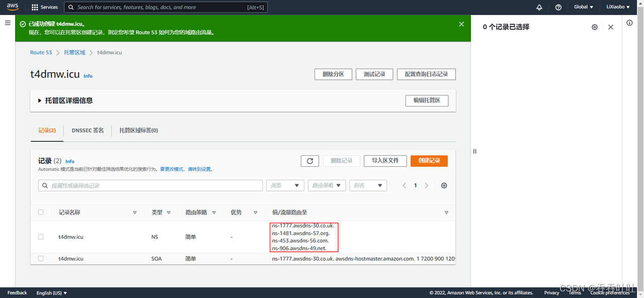Screen dimensions: 644x298
Task: Focus the records filter search field
Action: tap(150, 185)
